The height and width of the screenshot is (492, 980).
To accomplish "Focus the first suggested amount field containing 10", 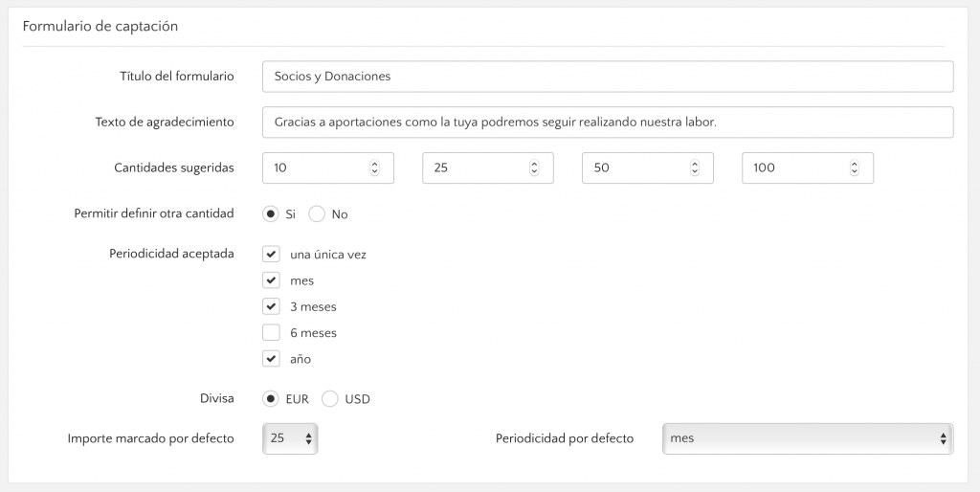I will pyautogui.click(x=328, y=168).
